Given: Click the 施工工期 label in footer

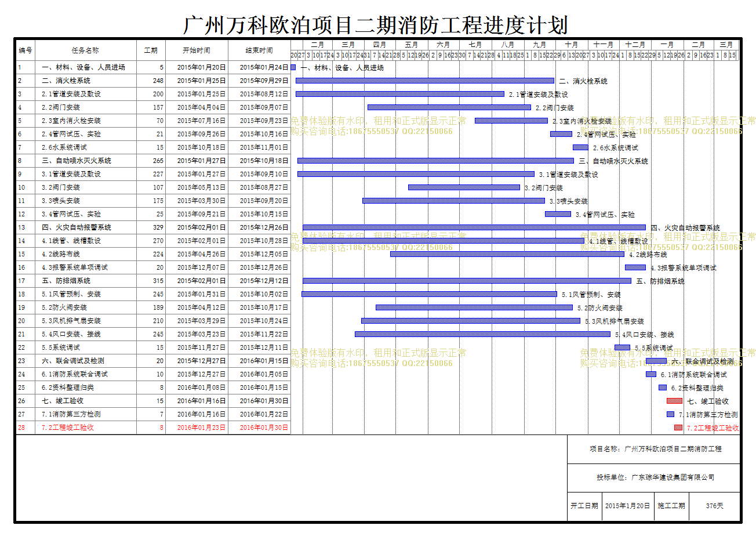Looking at the screenshot, I should pyautogui.click(x=671, y=506).
